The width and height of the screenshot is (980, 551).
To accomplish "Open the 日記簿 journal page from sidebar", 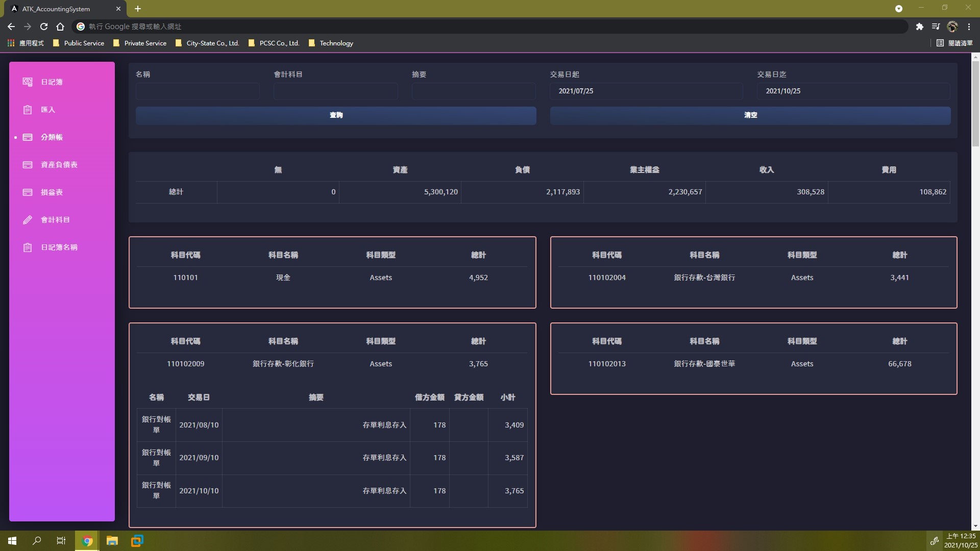I will (x=28, y=82).
